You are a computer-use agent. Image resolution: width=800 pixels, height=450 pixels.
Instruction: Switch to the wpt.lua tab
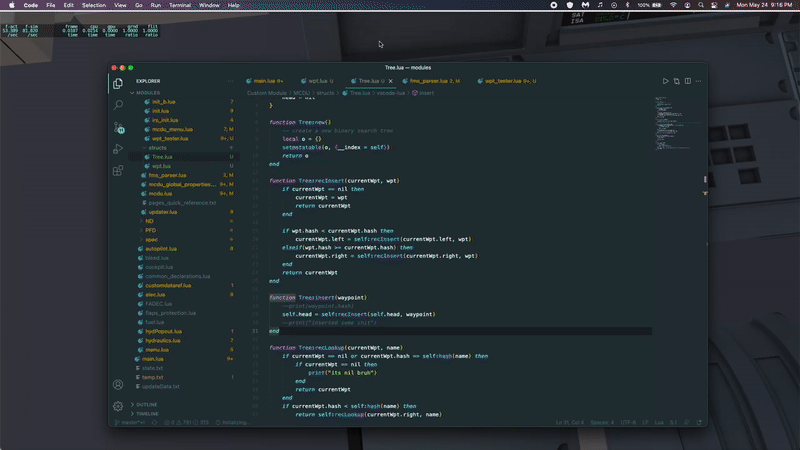[317, 81]
